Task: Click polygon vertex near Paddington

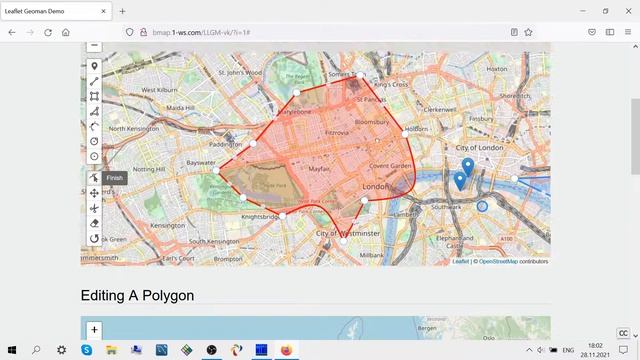Action: pyautogui.click(x=253, y=143)
